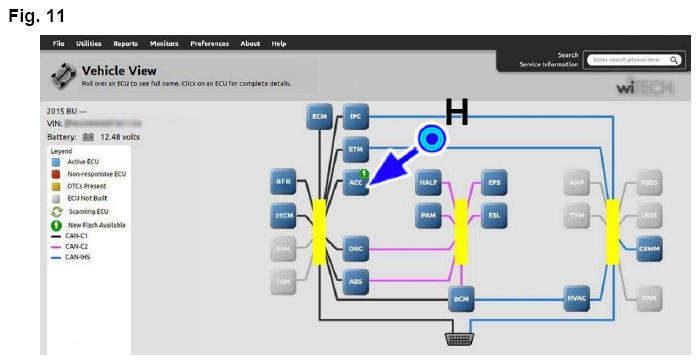Select the greyed AMP module icon
Screen dimensions: 700x364
coord(576,183)
